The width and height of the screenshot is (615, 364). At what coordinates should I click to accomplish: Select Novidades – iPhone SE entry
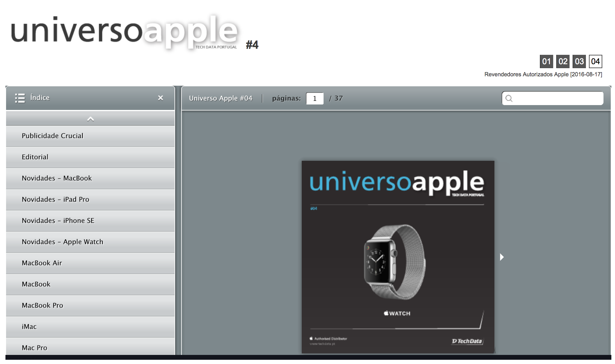tap(58, 220)
